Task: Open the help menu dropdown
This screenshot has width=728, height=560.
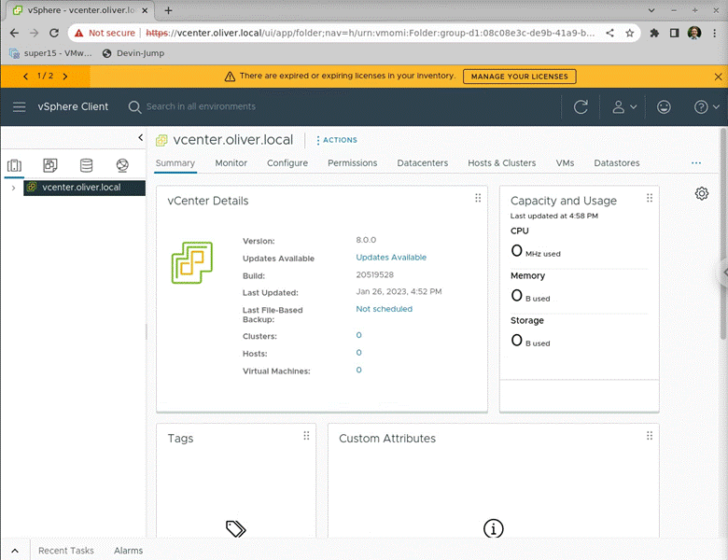Action: (x=707, y=106)
